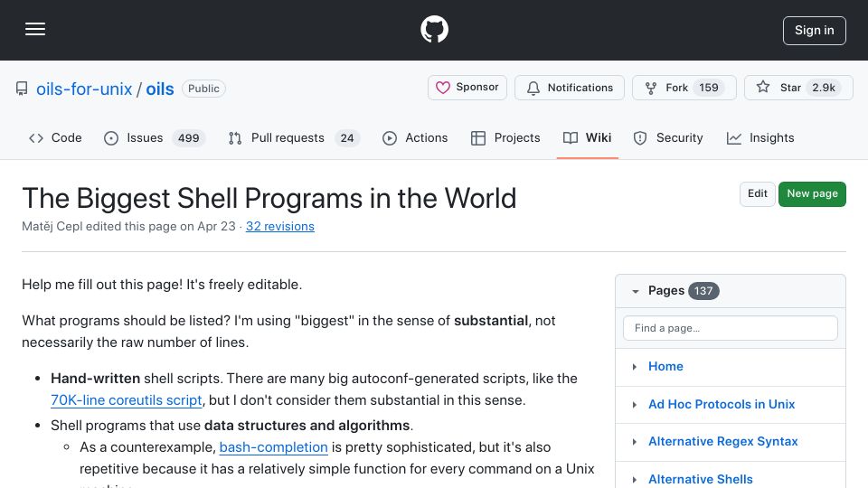The image size is (868, 488).
Task: Open the Issues tab
Action: (x=155, y=137)
